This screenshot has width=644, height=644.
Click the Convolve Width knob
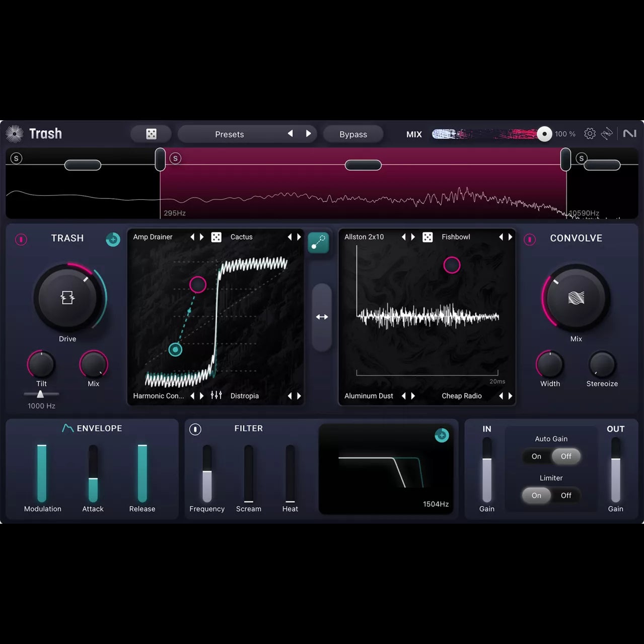coord(550,365)
